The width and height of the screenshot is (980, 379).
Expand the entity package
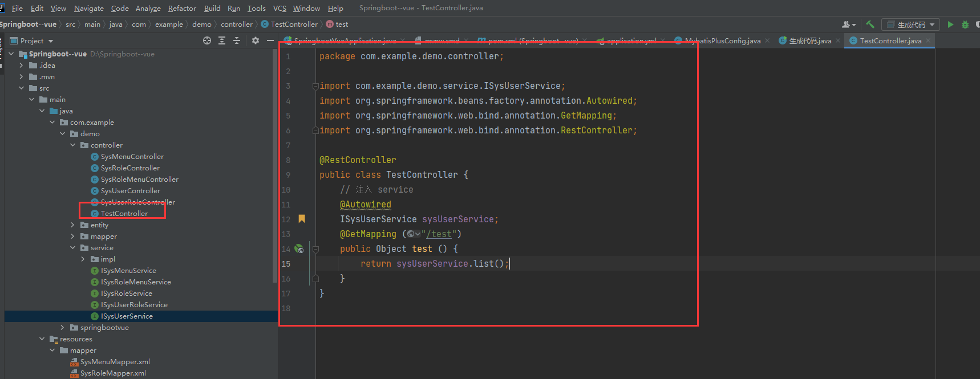coord(73,225)
